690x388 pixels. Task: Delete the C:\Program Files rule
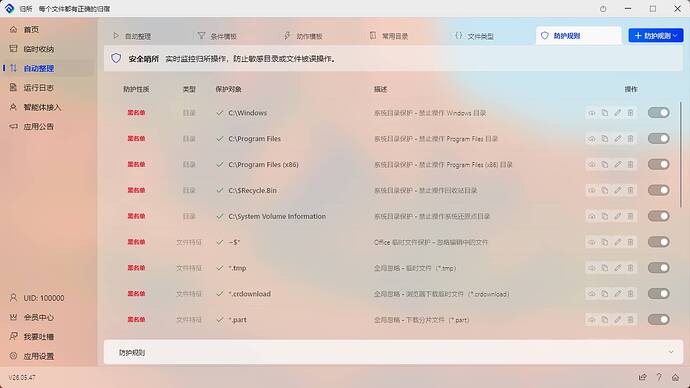(631, 139)
